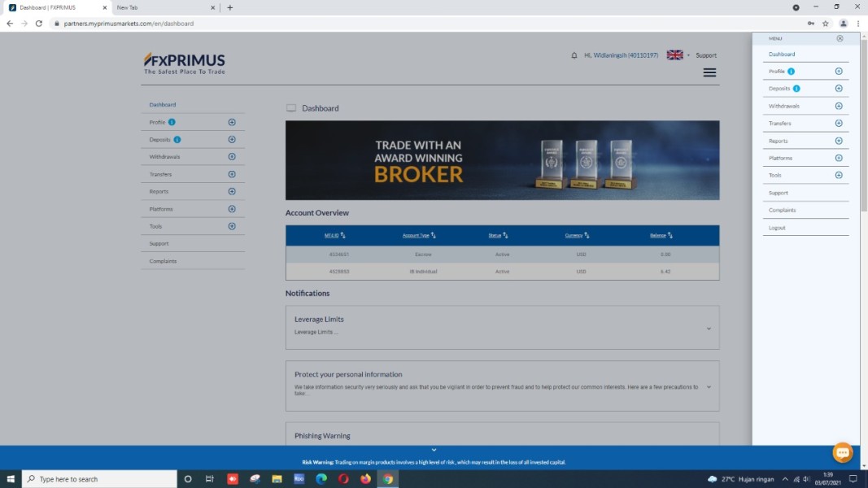Image resolution: width=868 pixels, height=488 pixels.
Task: Open the Windows notification center
Action: pyautogui.click(x=853, y=479)
